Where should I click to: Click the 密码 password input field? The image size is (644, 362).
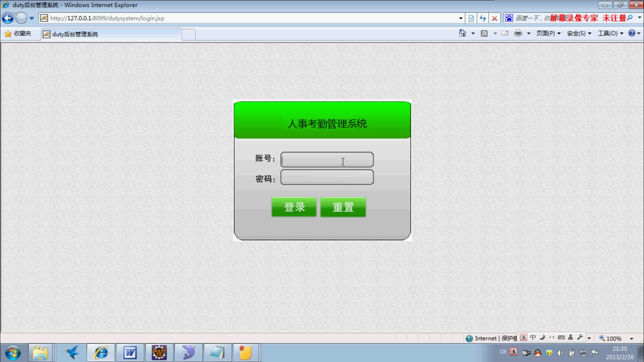tap(327, 177)
